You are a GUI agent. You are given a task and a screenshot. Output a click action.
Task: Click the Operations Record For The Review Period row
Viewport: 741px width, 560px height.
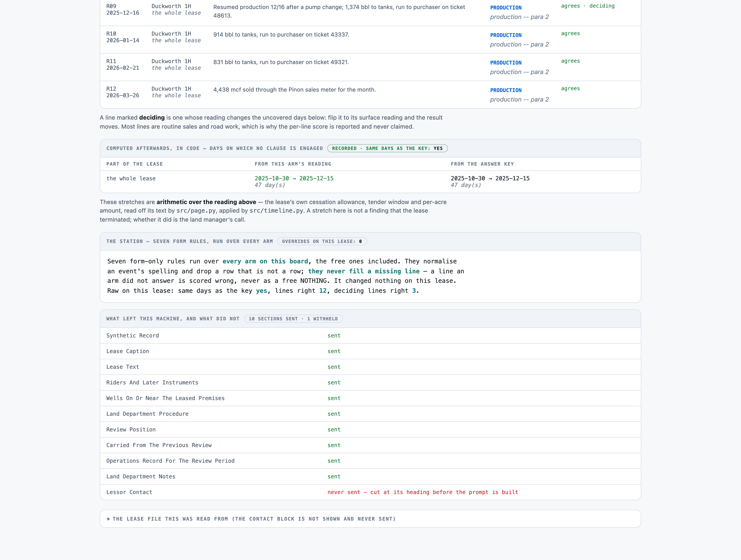click(x=370, y=461)
